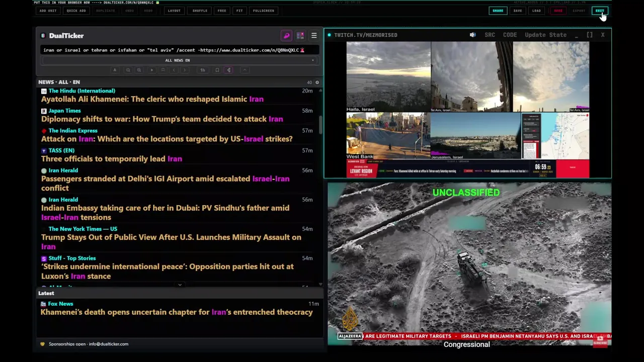Click the QUICK ADD button
644x362 pixels.
76,11
